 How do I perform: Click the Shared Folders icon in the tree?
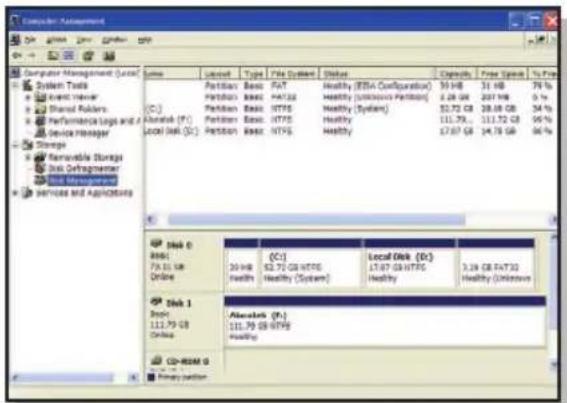[x=40, y=109]
